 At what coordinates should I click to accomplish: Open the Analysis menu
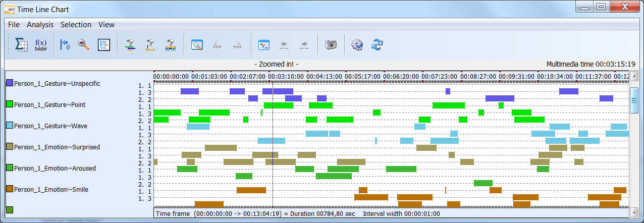(x=40, y=25)
